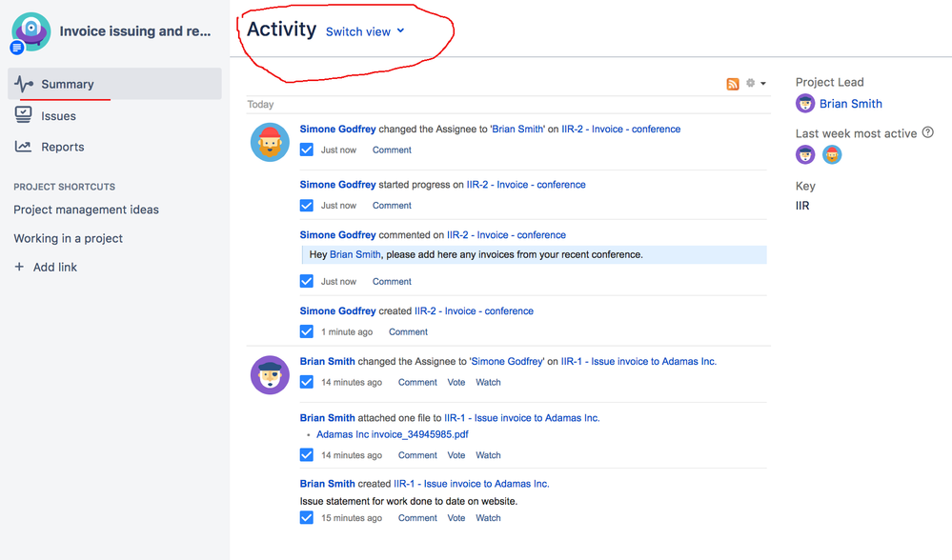Open Adamas Inc invoice_34945985.pdf attachment

(393, 434)
